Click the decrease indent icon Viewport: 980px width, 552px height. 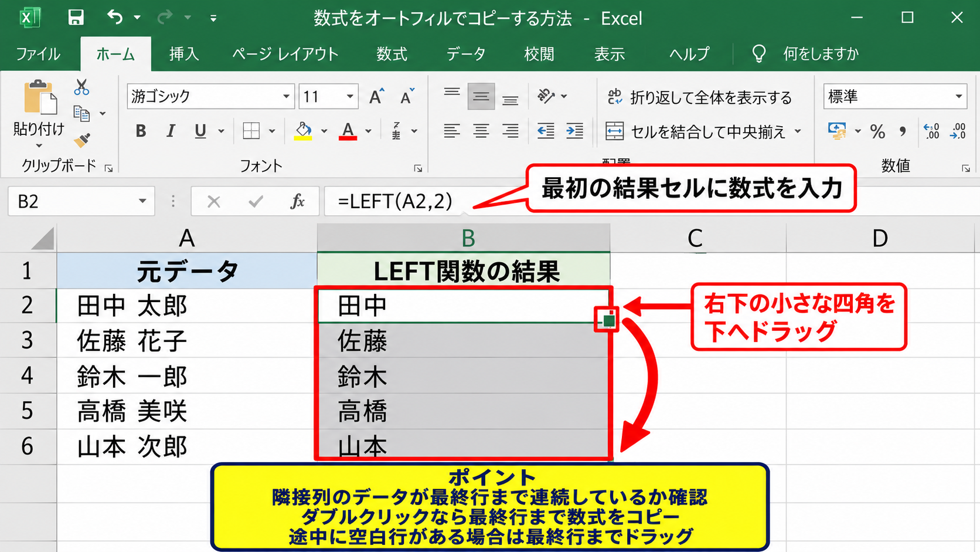pos(546,131)
